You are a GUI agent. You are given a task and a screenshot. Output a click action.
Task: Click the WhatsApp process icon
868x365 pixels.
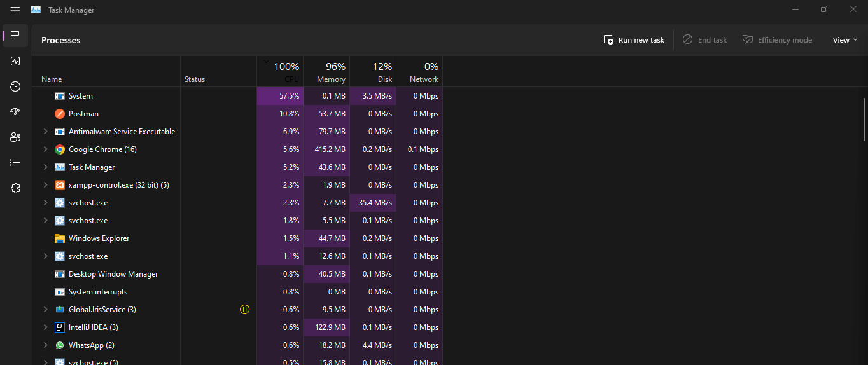tap(60, 345)
